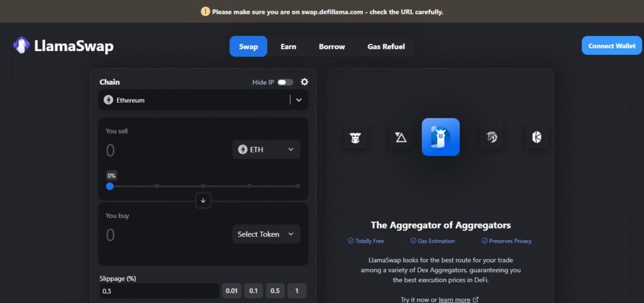Switch to the Swap tab
This screenshot has width=644, height=303.
[x=248, y=47]
